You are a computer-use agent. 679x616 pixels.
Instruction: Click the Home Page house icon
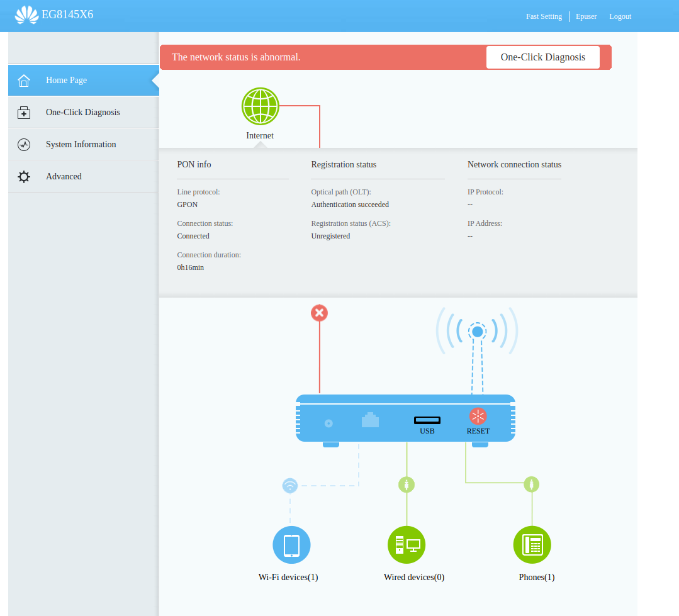pos(24,81)
